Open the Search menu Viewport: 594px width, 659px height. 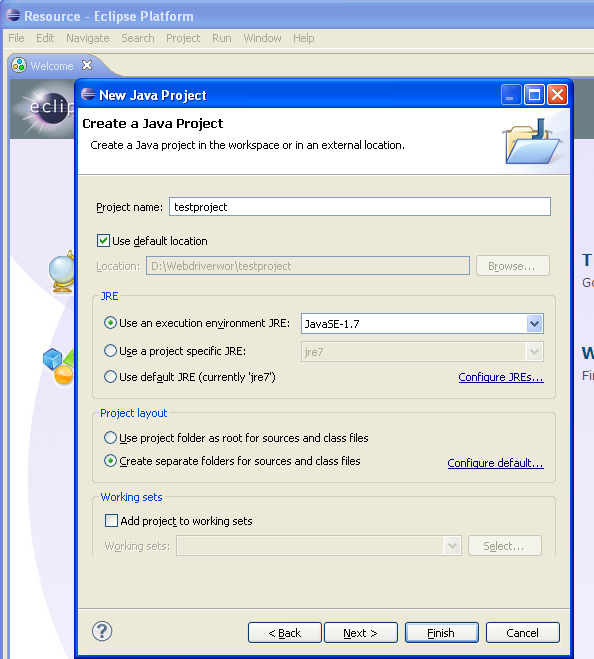point(137,38)
